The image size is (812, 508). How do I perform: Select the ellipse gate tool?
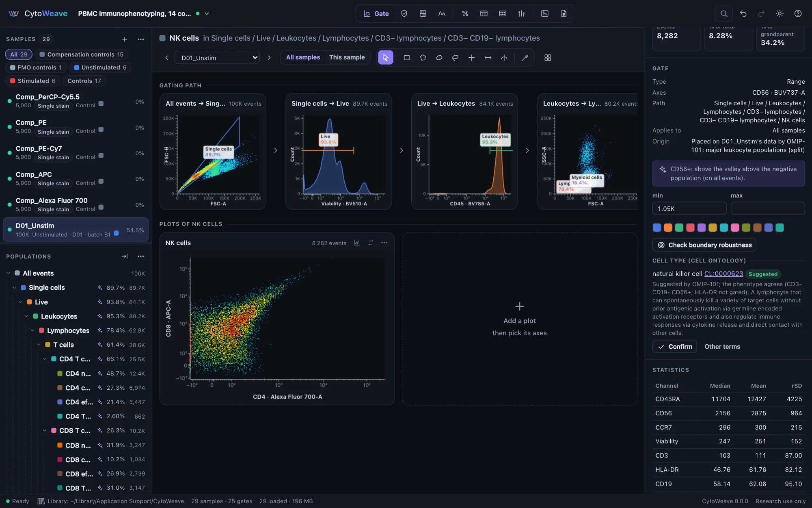tap(439, 58)
